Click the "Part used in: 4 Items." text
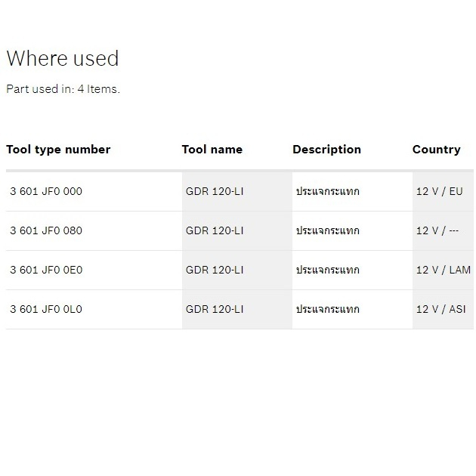The height and width of the screenshot is (476, 476). [63, 88]
